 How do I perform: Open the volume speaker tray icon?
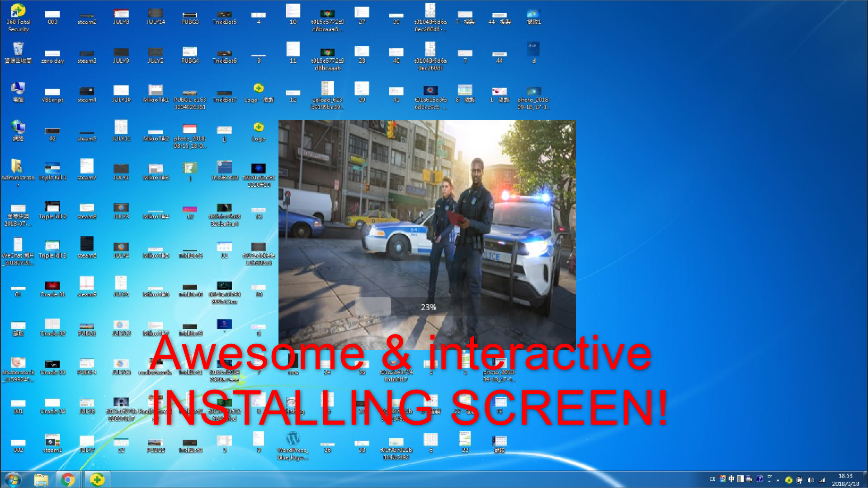coord(811,480)
